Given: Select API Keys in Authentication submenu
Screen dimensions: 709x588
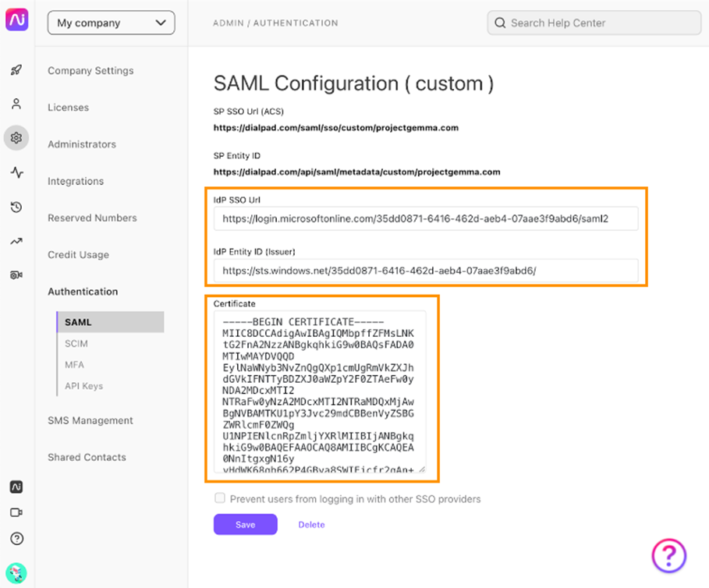Looking at the screenshot, I should point(83,386).
